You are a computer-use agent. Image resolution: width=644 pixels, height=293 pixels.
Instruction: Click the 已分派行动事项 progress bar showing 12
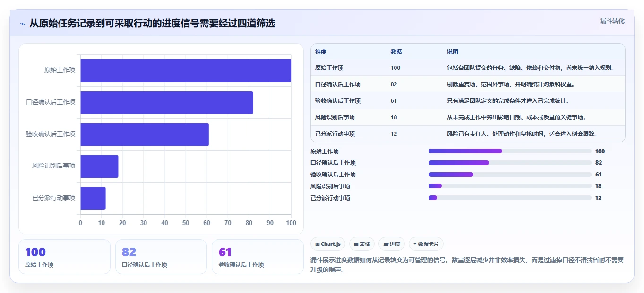tap(510, 198)
